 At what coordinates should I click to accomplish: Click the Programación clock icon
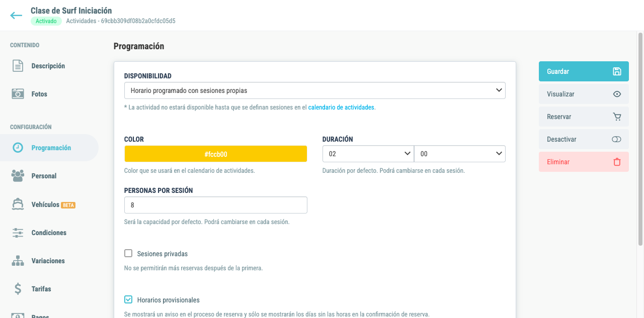[18, 148]
